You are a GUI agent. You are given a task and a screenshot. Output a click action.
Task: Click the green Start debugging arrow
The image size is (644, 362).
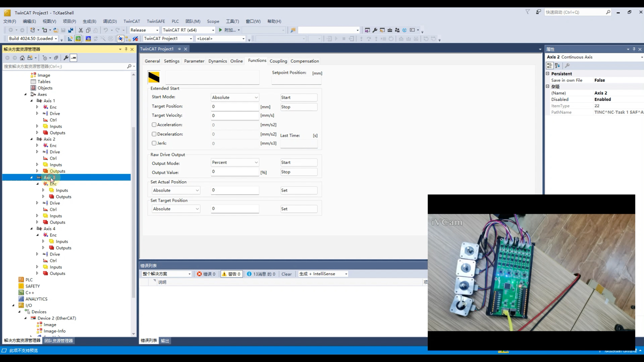pos(220,30)
